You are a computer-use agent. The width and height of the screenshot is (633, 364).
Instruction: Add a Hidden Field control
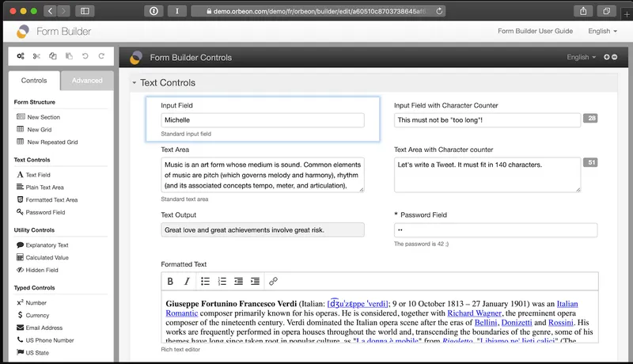click(x=37, y=270)
